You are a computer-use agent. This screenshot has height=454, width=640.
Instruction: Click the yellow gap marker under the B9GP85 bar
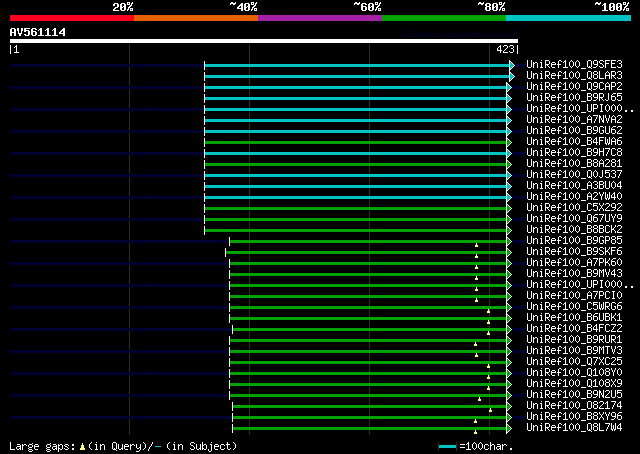pyautogui.click(x=476, y=245)
